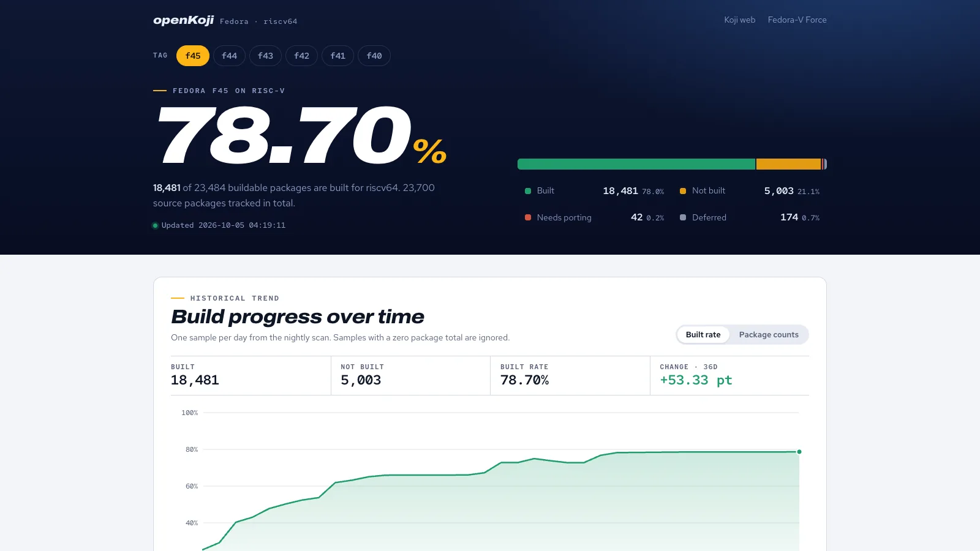This screenshot has width=980, height=551.
Task: Click the green status dot beside Updated
Action: point(155,225)
